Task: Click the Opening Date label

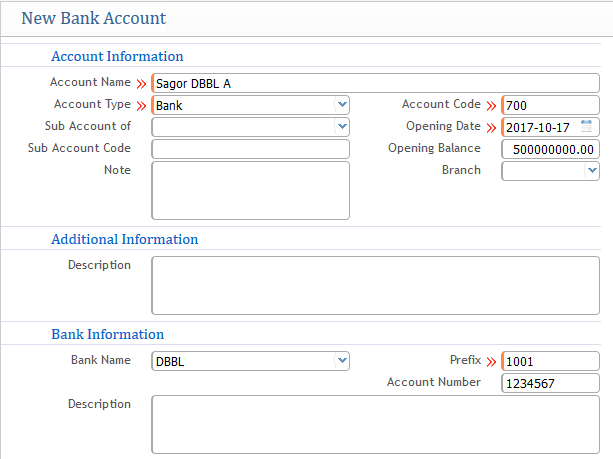Action: 443,126
